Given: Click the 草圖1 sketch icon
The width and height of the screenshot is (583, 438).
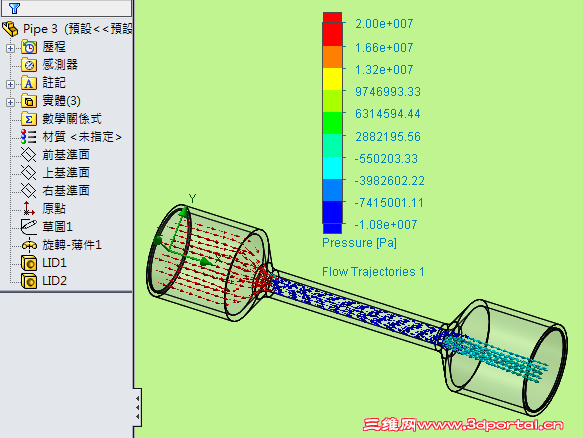Looking at the screenshot, I should (x=29, y=227).
